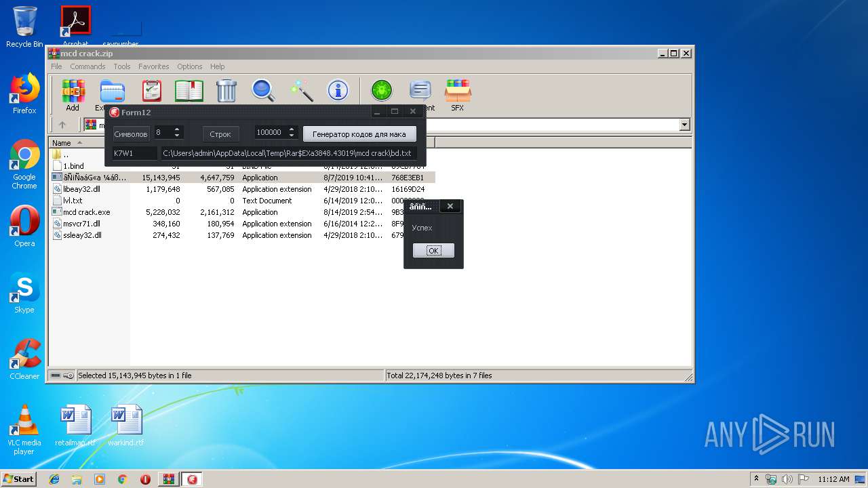
Task: Click the Delete trash can icon
Action: 226,91
